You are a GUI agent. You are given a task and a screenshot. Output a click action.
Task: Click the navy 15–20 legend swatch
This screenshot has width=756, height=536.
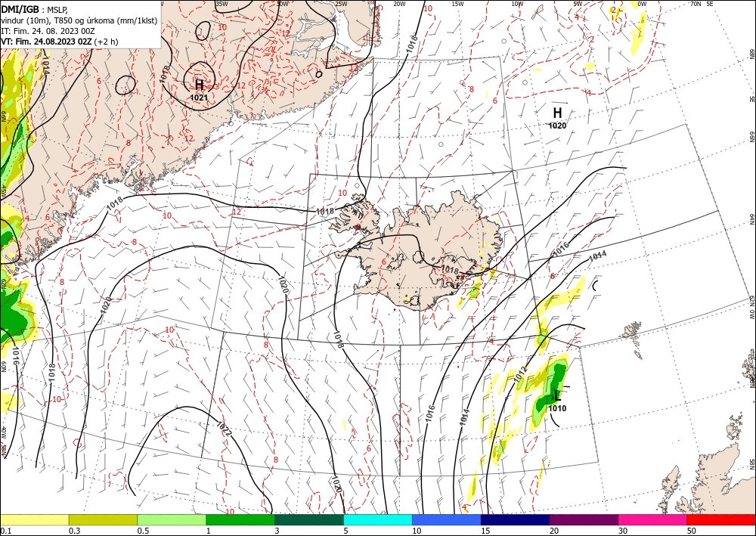click(x=516, y=520)
